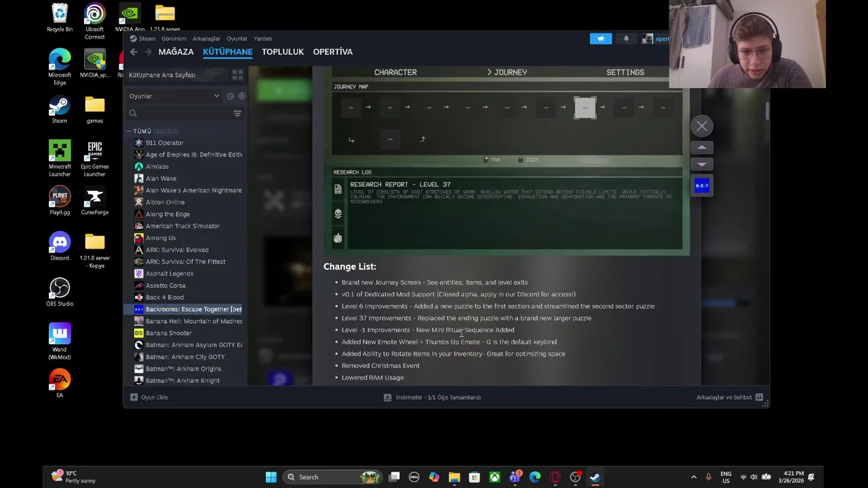Collapse the TÜMÜ games category
868x488 pixels.
click(128, 131)
